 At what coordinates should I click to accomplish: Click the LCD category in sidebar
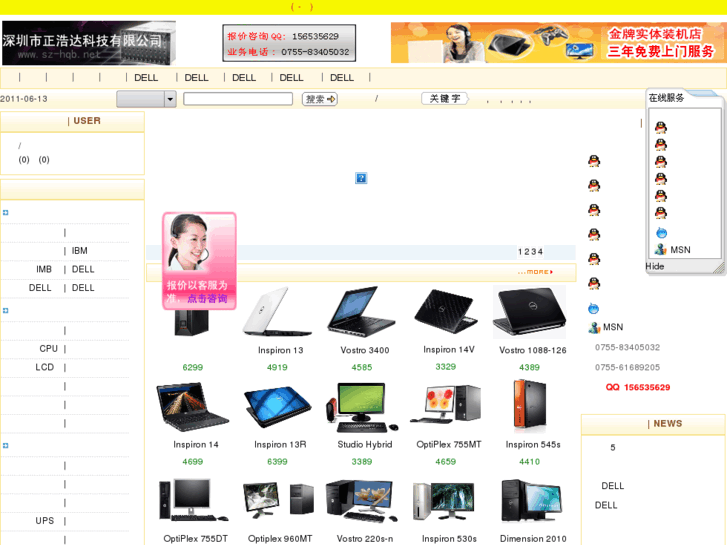point(45,367)
